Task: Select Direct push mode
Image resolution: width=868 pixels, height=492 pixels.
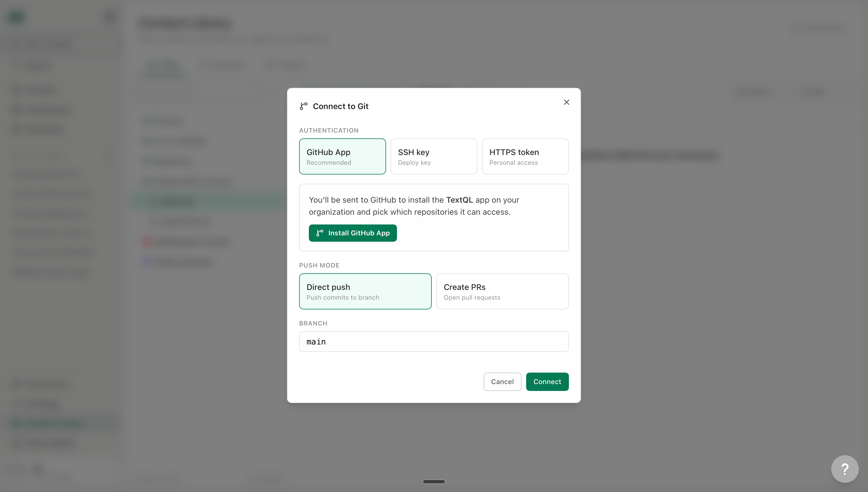Action: tap(365, 291)
